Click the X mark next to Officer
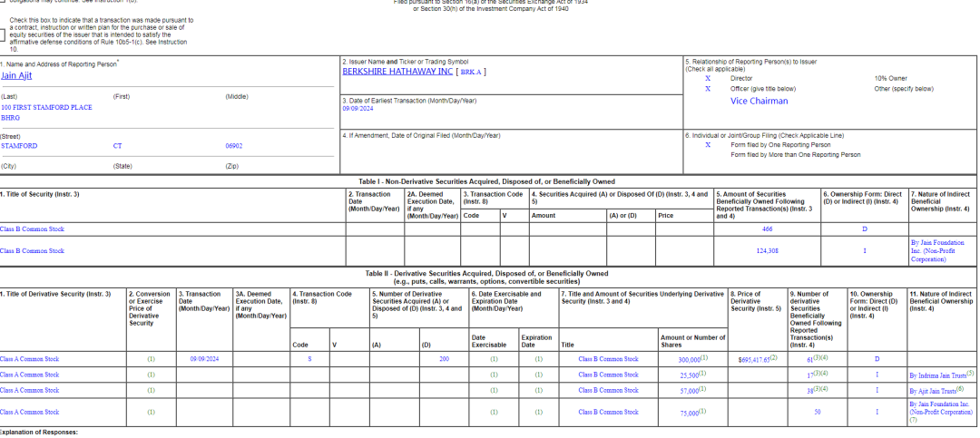 click(708, 89)
